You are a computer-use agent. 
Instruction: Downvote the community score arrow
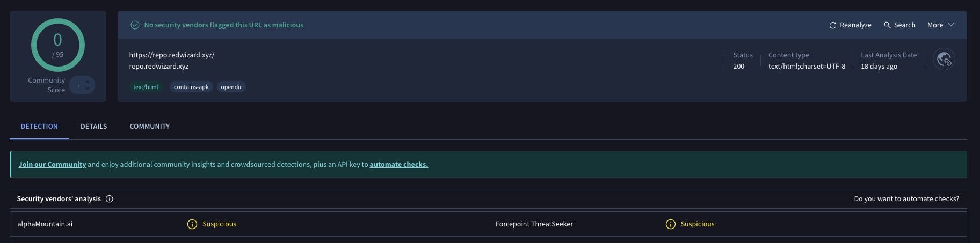[x=88, y=89]
